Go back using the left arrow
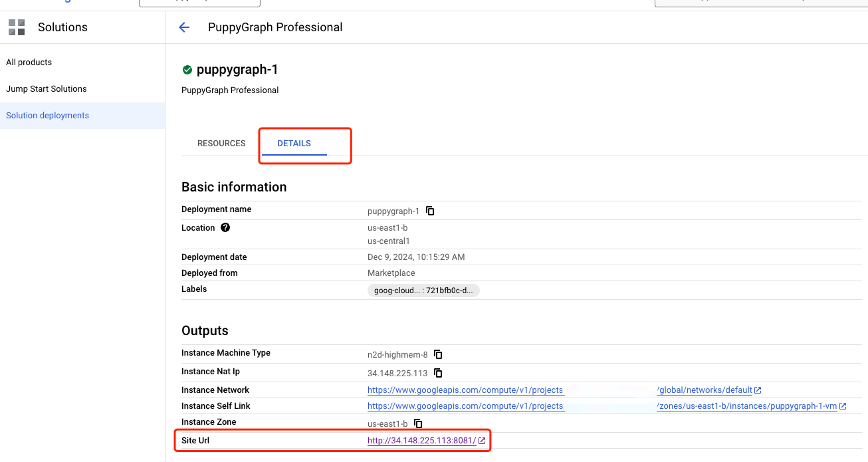The width and height of the screenshot is (868, 462). (x=184, y=27)
